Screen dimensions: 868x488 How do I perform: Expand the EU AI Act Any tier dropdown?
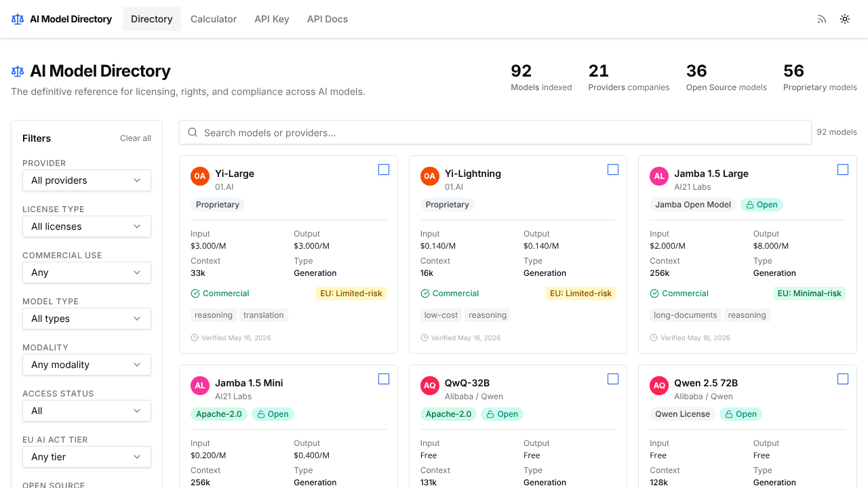click(87, 457)
